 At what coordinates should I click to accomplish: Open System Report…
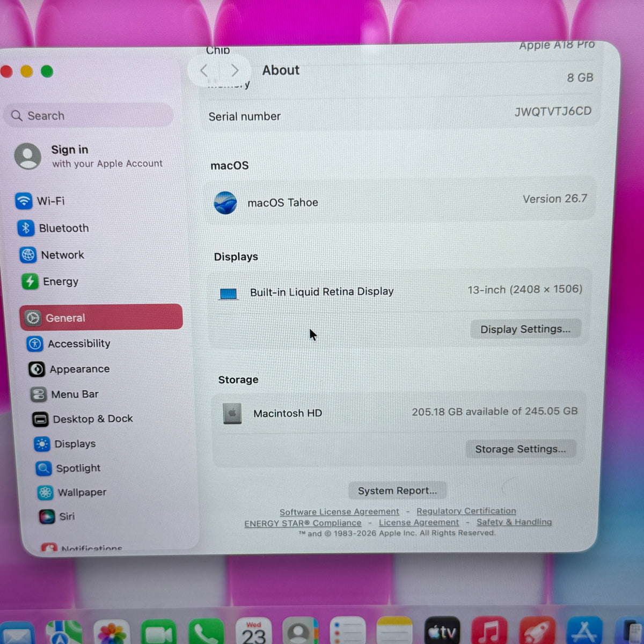pos(397,491)
